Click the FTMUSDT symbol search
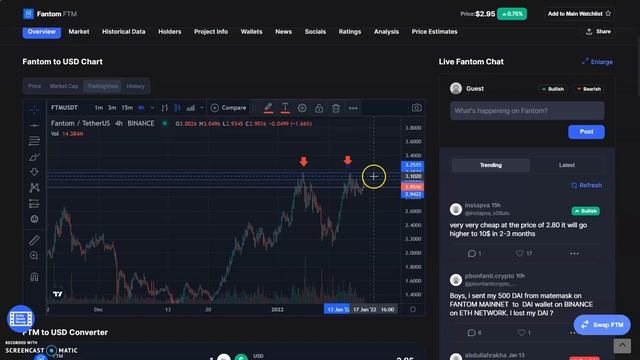This screenshot has width=640, height=360. click(x=64, y=108)
